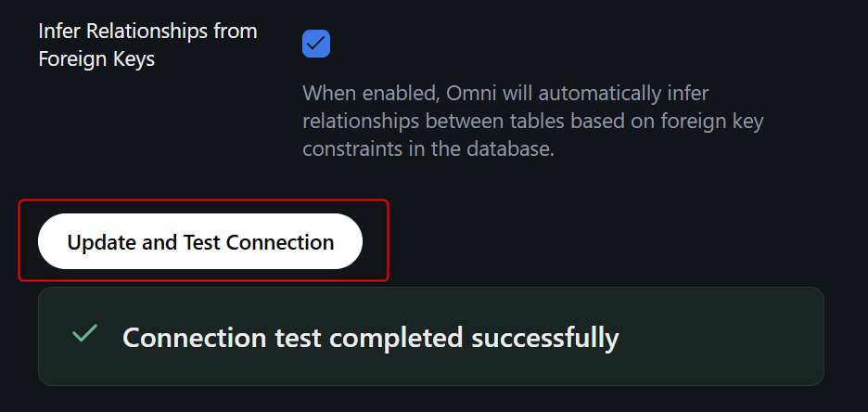The image size is (868, 412).
Task: Select the checkmark beside the connection test message
Action: coord(85,333)
